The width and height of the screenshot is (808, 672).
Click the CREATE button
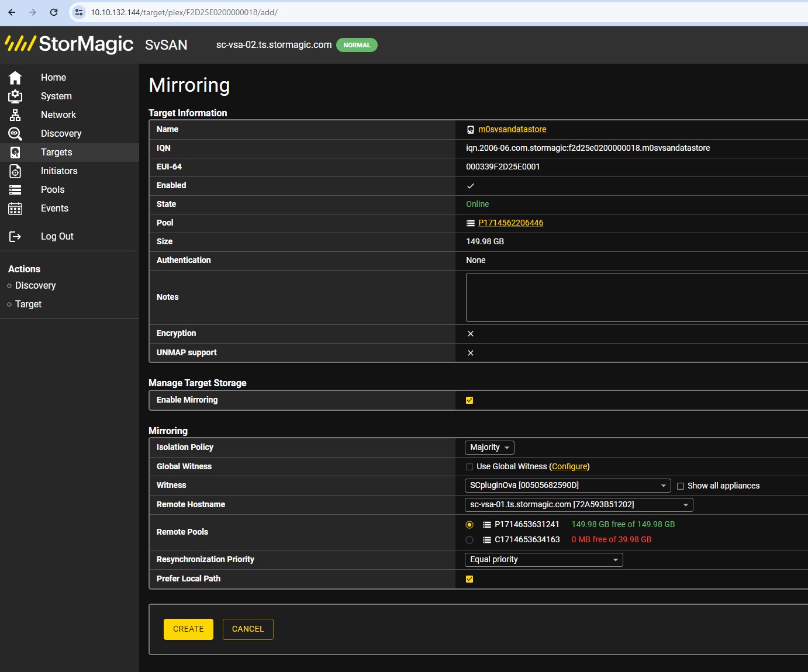[188, 629]
